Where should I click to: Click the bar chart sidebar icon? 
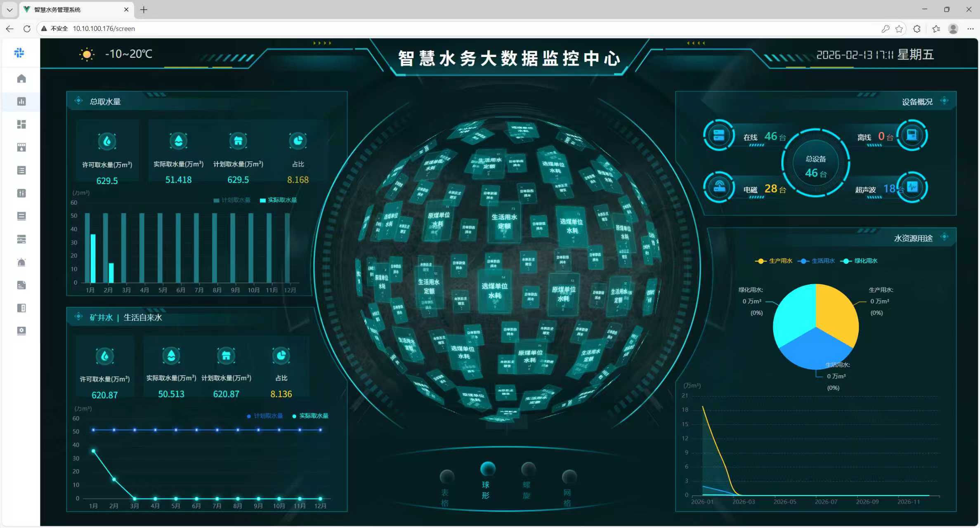pos(21,101)
